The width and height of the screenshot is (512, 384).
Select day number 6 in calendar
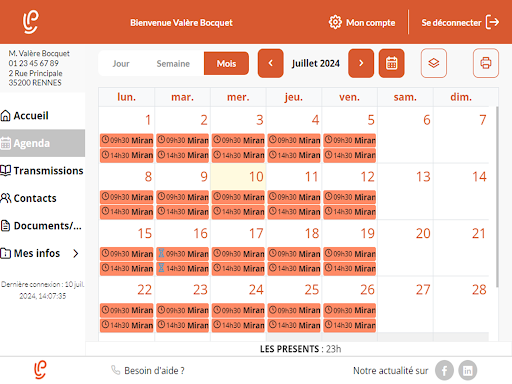pyautogui.click(x=427, y=120)
